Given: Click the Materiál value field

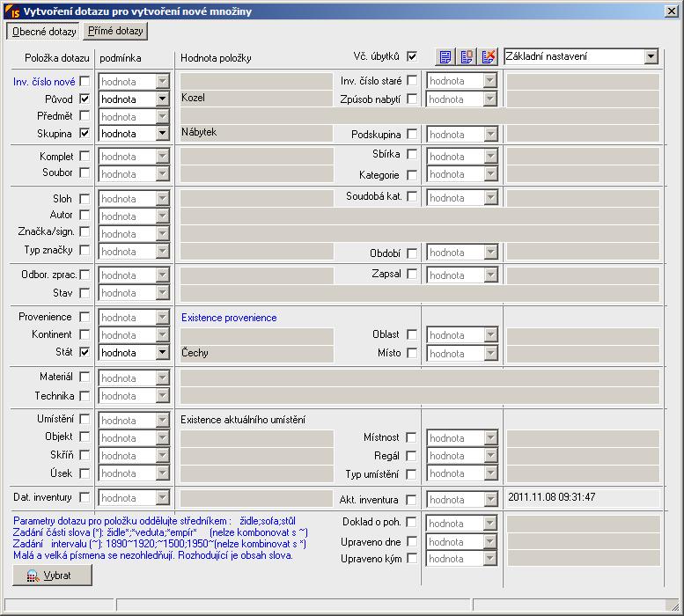Looking at the screenshot, I should [420, 378].
